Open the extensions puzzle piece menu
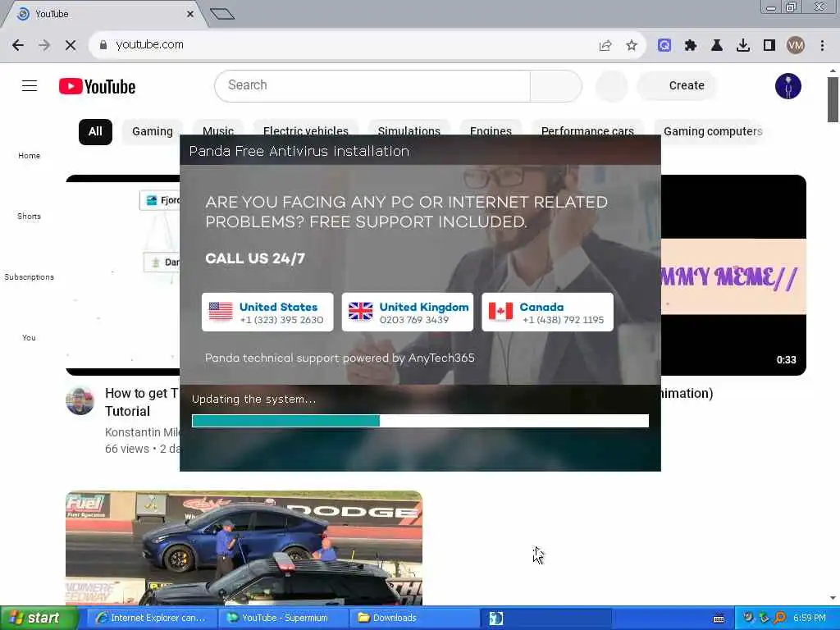This screenshot has height=630, width=840. click(691, 46)
